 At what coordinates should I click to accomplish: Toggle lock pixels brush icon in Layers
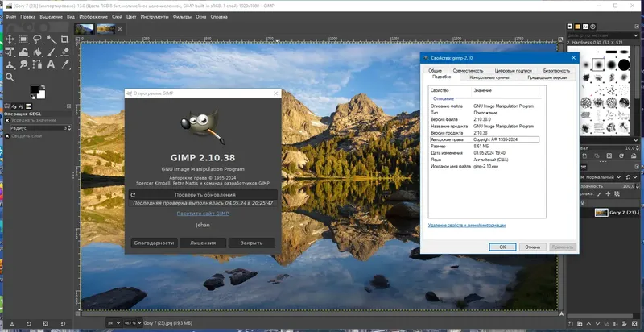599,194
